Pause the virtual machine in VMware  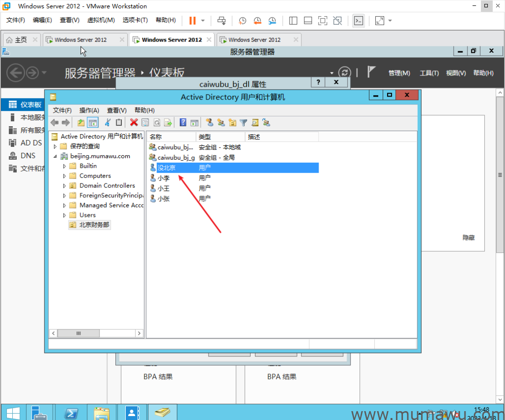point(192,21)
